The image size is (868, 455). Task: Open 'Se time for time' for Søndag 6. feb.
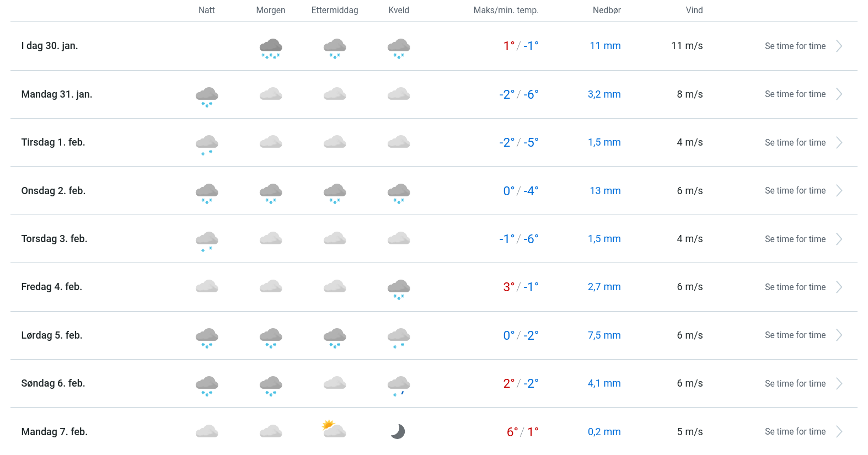795,384
